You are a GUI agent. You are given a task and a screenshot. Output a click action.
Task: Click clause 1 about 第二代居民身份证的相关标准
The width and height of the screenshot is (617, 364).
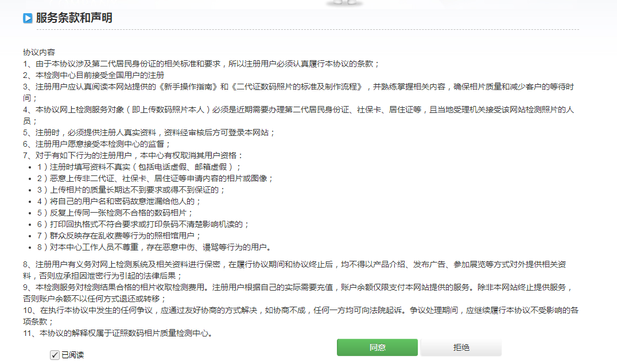pyautogui.click(x=201, y=64)
